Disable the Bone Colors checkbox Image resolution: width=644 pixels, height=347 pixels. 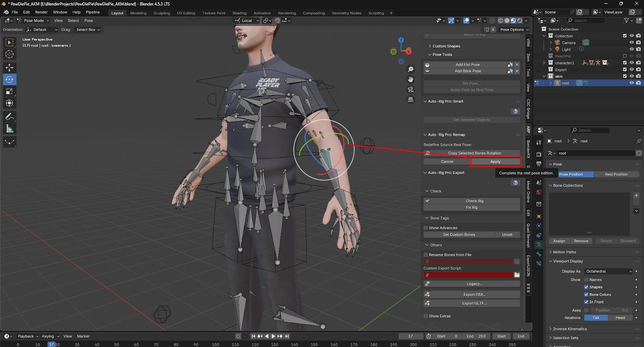point(586,295)
